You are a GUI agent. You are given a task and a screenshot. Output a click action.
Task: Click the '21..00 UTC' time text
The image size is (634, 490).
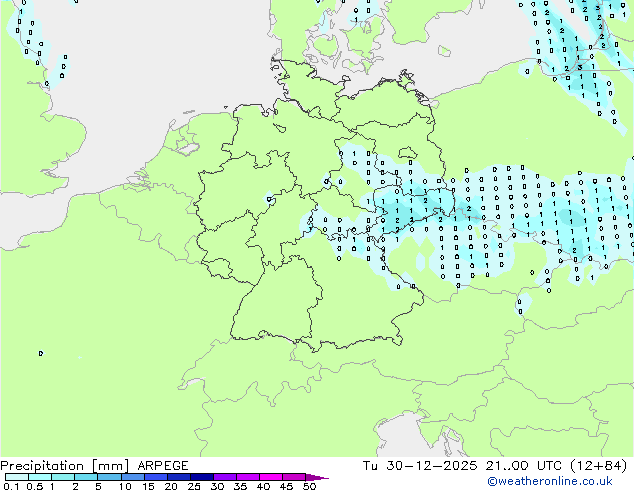click(524, 466)
